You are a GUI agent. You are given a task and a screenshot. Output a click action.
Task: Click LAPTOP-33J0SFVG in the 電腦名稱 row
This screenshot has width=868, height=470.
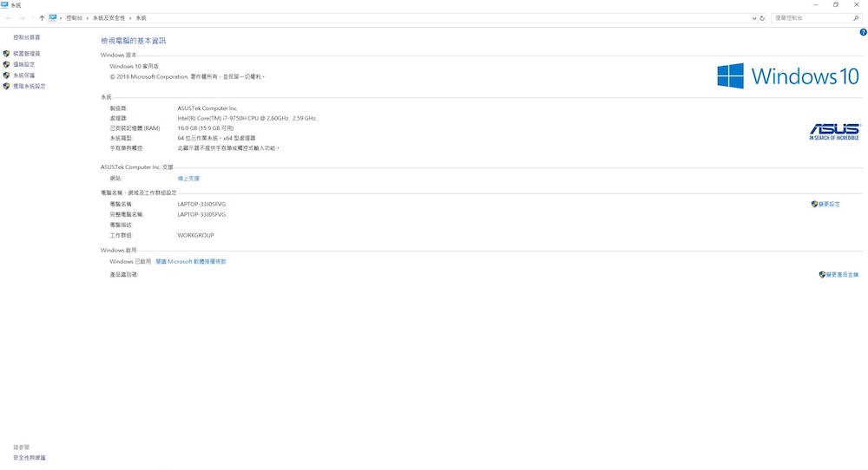pyautogui.click(x=201, y=204)
